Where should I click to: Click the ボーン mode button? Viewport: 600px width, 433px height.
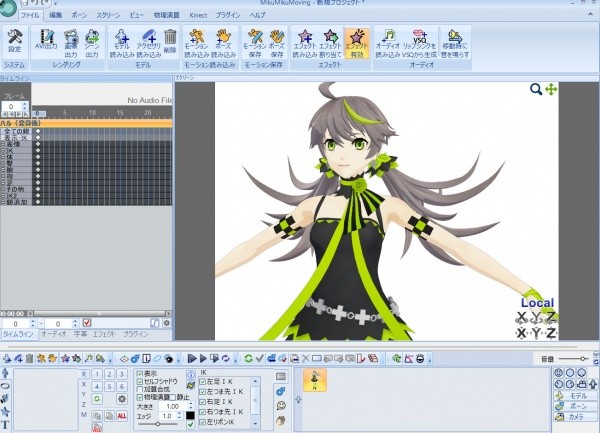(575, 406)
